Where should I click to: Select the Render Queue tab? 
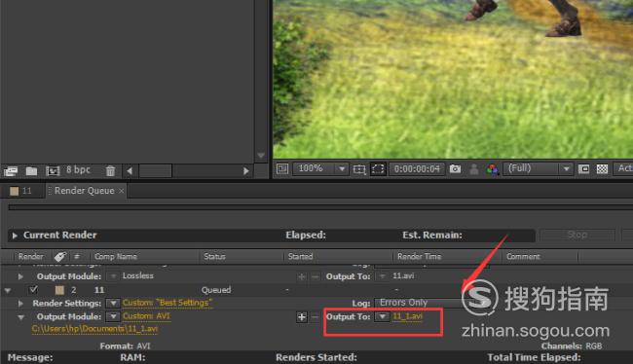coord(85,191)
